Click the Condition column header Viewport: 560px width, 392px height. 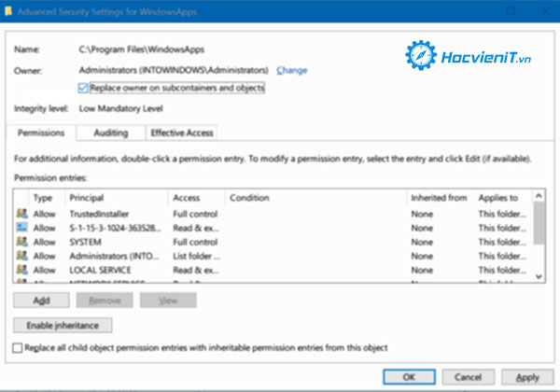[x=249, y=198]
